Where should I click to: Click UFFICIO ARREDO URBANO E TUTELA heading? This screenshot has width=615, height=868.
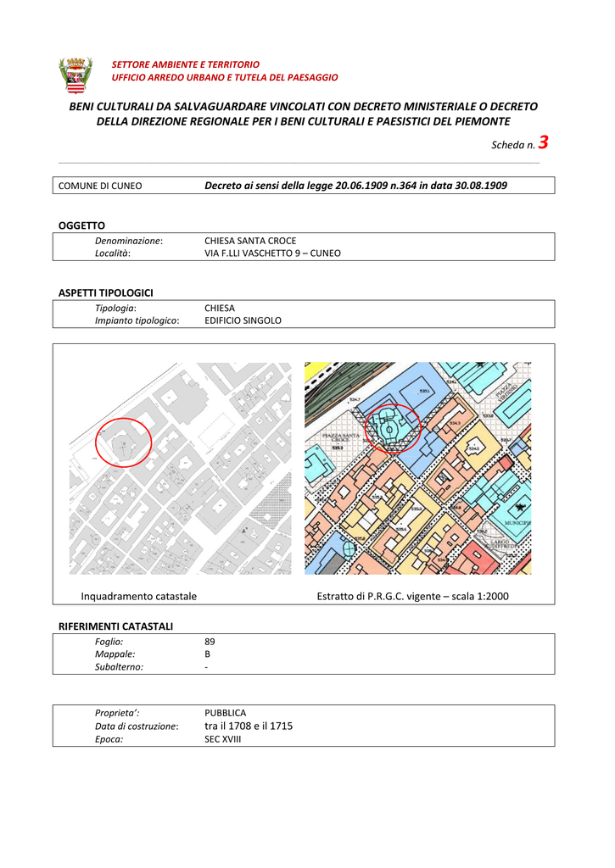click(225, 77)
